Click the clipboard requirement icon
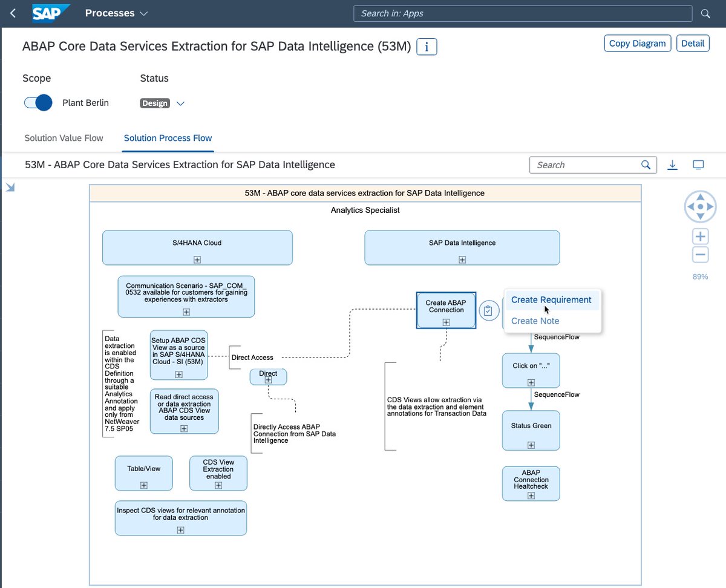This screenshot has width=726, height=588. coord(488,311)
